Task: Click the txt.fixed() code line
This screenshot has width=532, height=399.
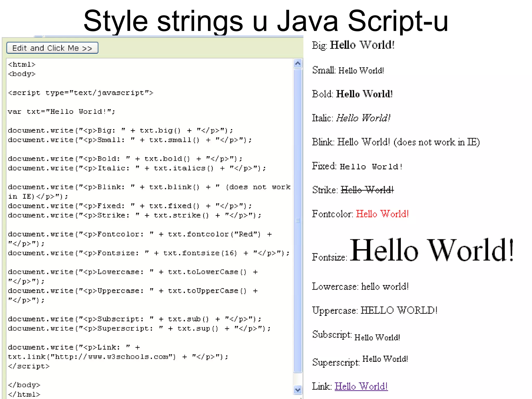Action: tap(130, 206)
